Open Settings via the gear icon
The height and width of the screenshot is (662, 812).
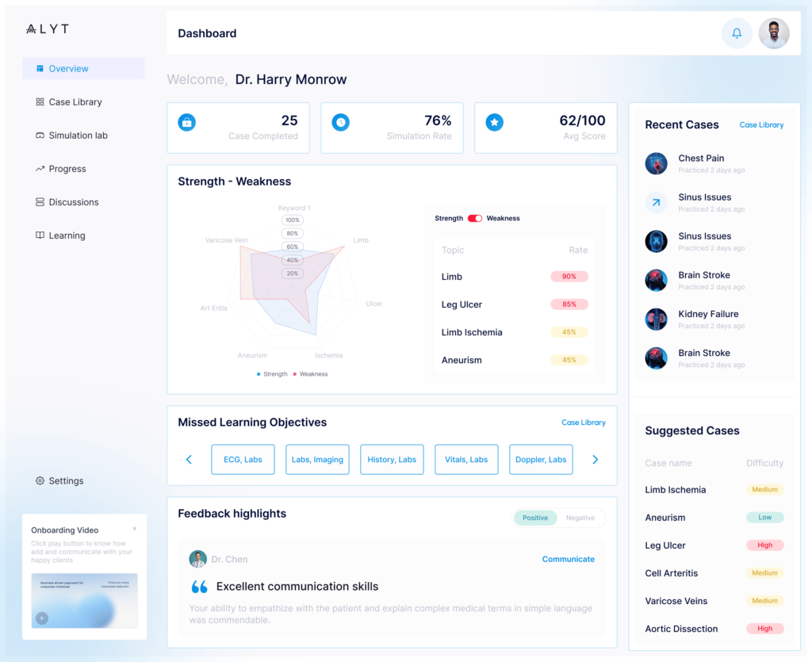[x=40, y=480]
